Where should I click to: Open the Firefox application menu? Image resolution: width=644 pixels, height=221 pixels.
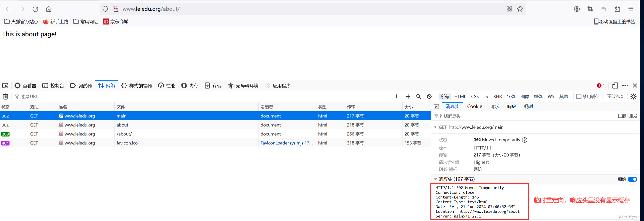[631, 9]
